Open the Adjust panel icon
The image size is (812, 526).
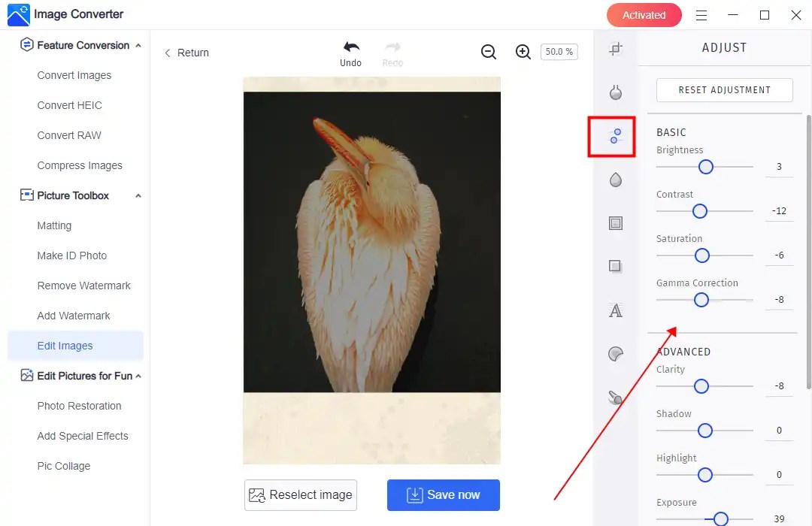click(615, 136)
